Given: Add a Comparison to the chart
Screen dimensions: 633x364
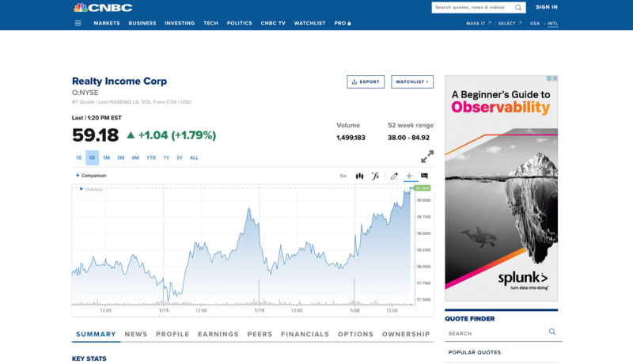Looking at the screenshot, I should (91, 176).
